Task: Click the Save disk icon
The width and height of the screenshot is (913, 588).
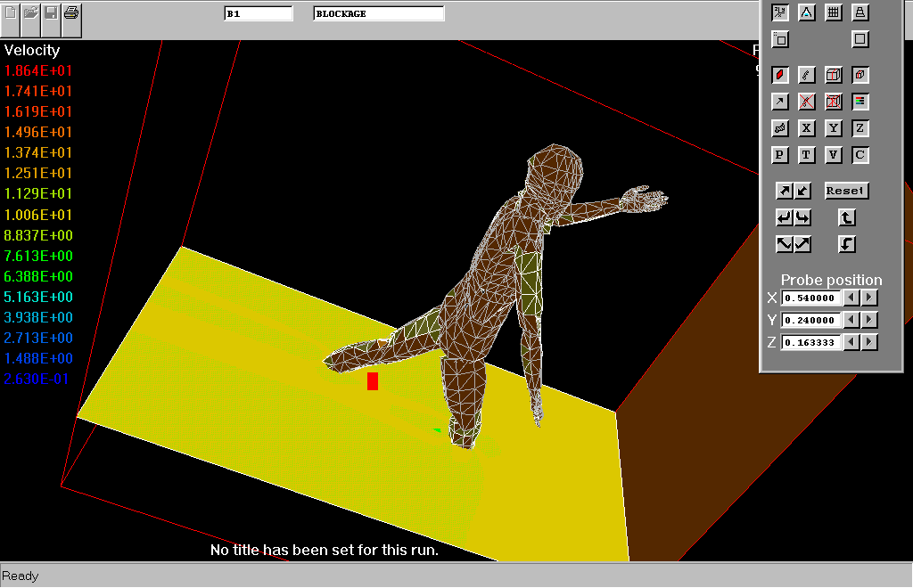Action: (52, 13)
